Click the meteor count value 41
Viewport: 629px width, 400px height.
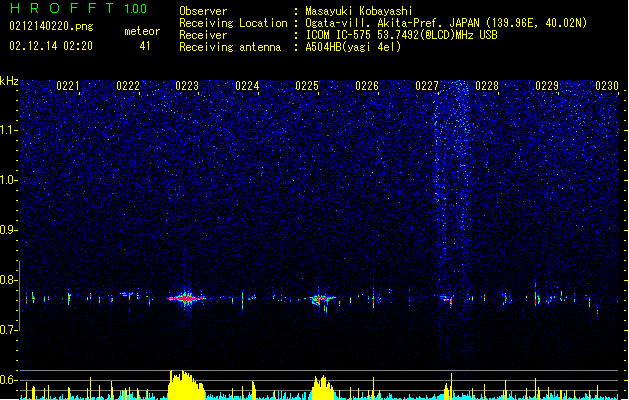pos(145,46)
